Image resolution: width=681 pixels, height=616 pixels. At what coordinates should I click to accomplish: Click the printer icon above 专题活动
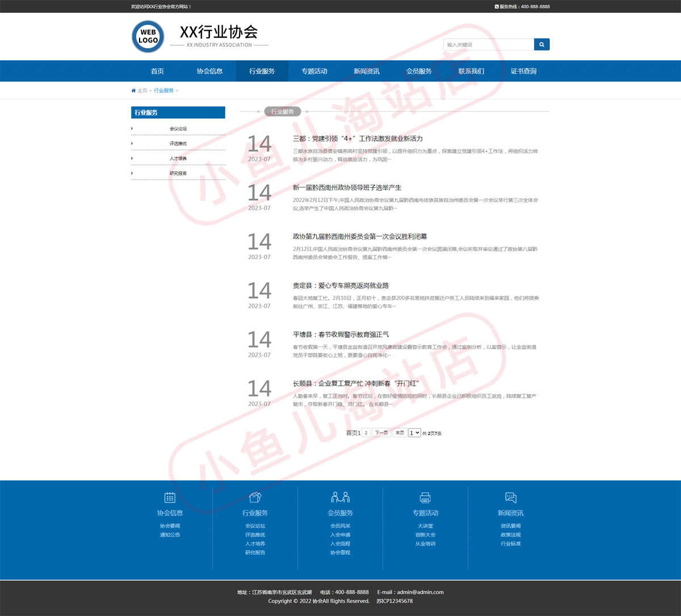tap(425, 498)
